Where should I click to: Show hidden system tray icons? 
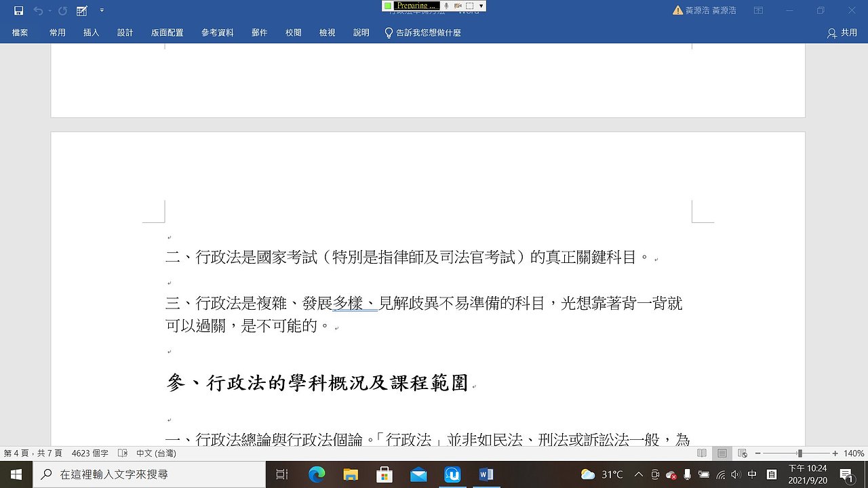click(639, 474)
